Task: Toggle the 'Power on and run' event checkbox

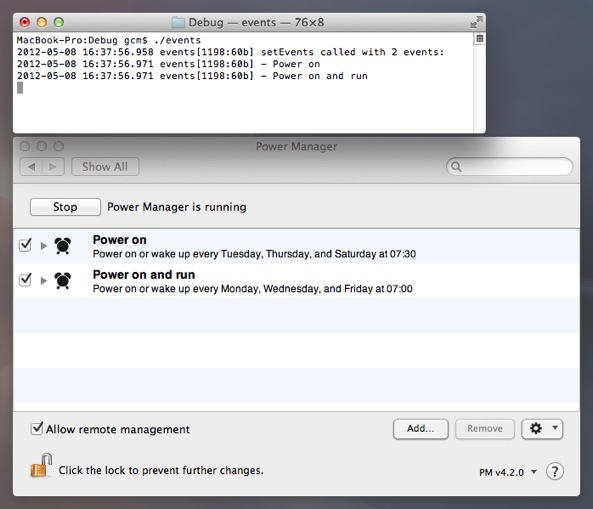Action: pos(25,280)
